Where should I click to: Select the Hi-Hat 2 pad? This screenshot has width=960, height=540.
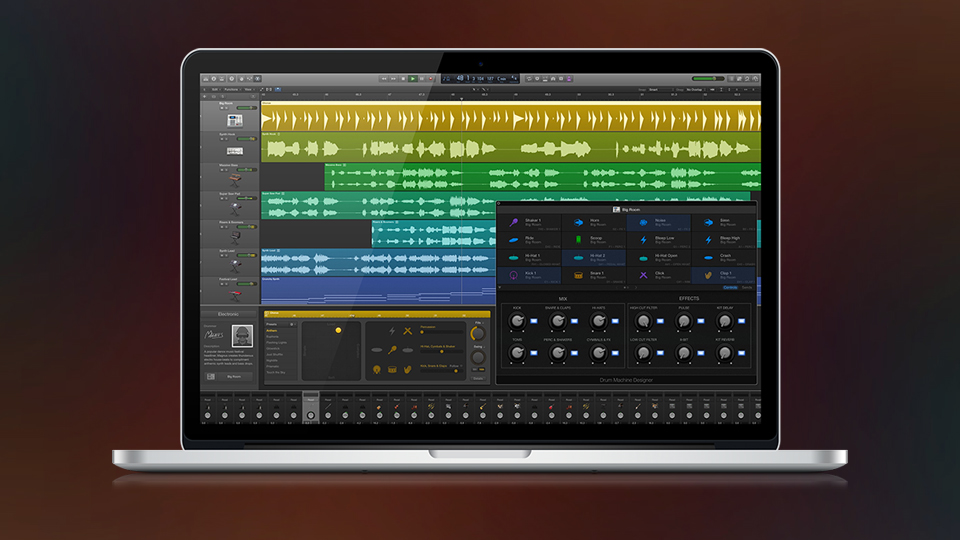pyautogui.click(x=594, y=258)
